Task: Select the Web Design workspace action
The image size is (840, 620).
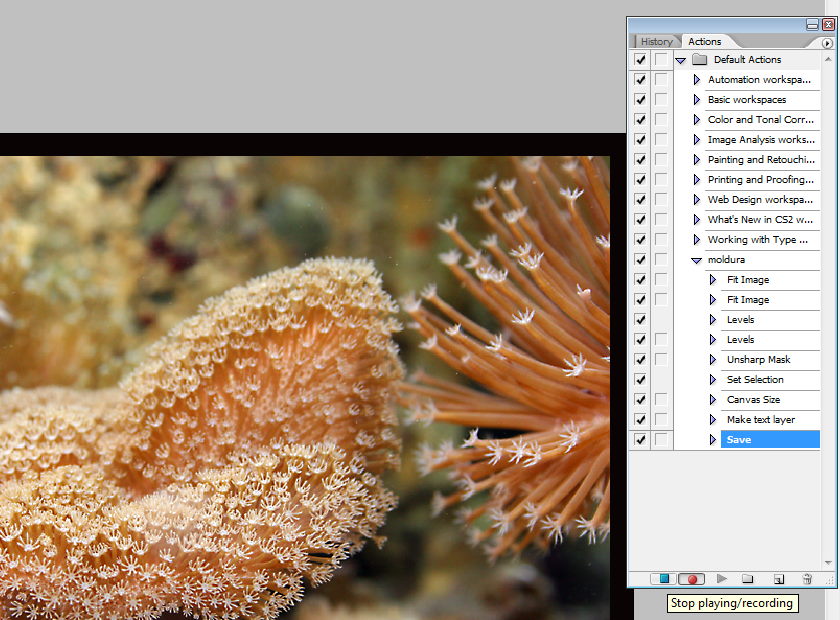Action: coord(759,200)
